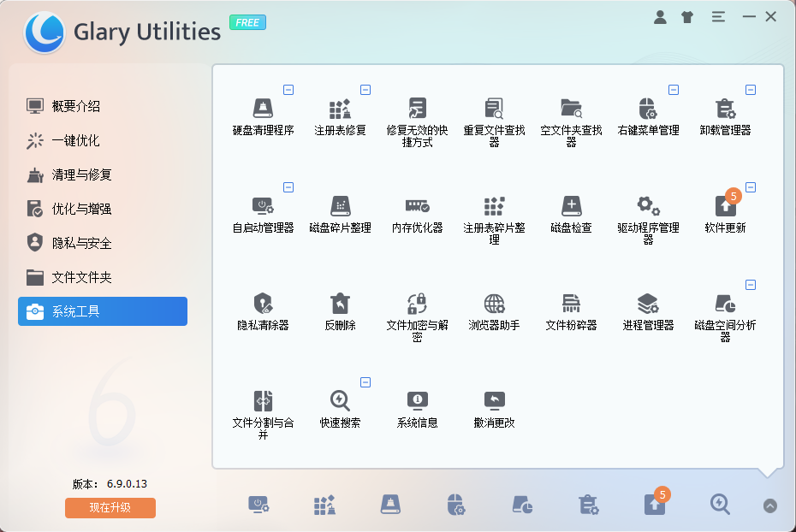Minimize the Glary Utilities window
The image size is (796, 532).
pos(749,17)
